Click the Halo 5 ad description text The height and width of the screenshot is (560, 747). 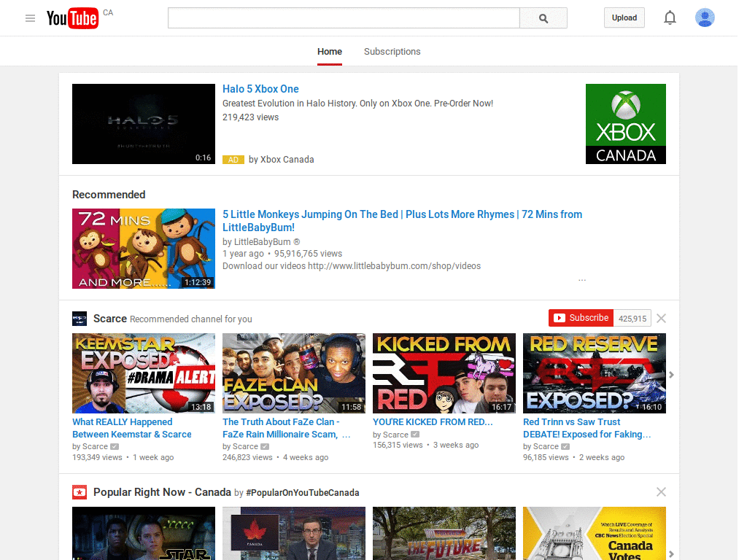point(357,104)
